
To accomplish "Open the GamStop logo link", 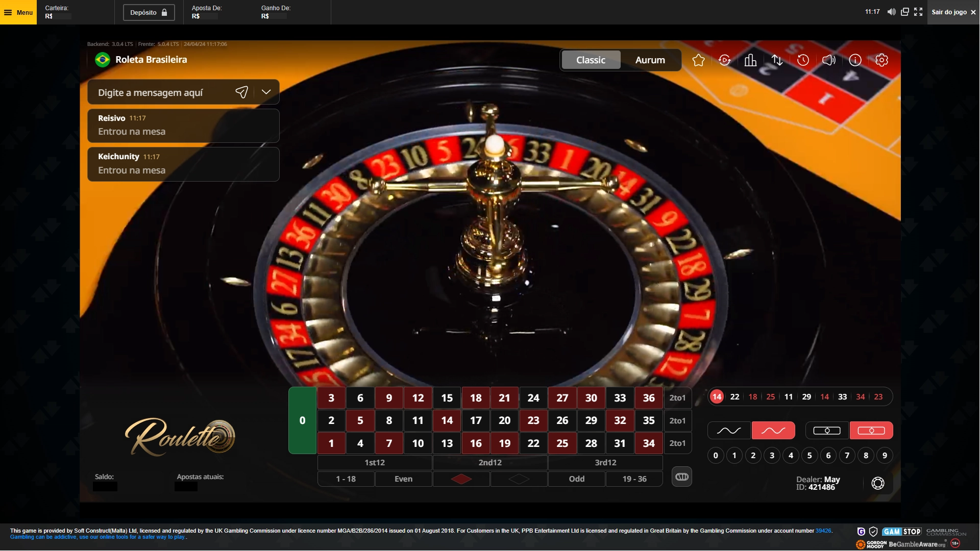I will [x=902, y=532].
